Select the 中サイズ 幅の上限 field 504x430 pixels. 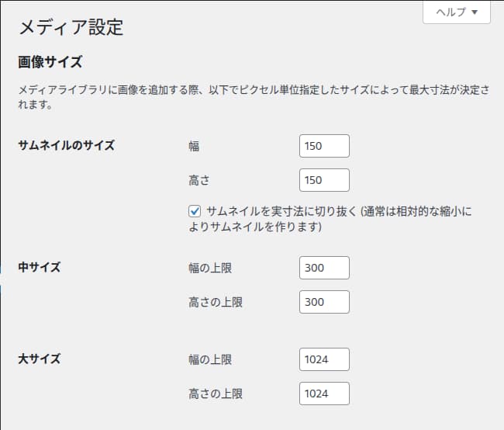[324, 268]
